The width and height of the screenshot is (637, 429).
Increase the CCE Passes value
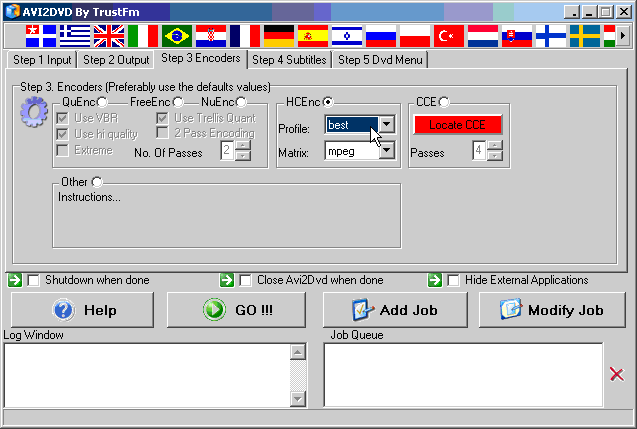(x=495, y=146)
